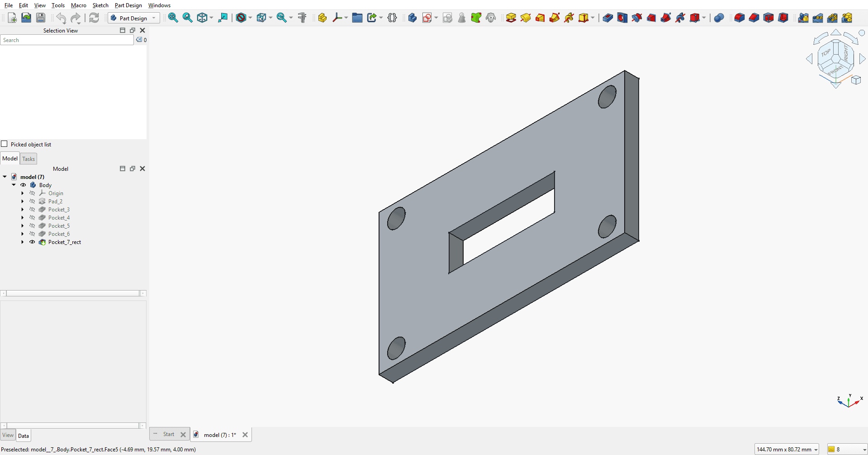Select the Thickness tool
Screen dimensions: 868x455
pos(783,18)
